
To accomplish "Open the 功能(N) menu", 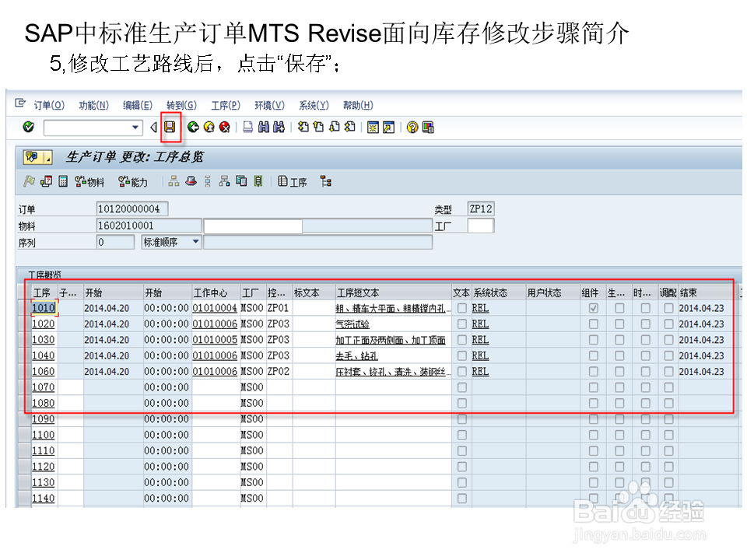I will click(94, 105).
